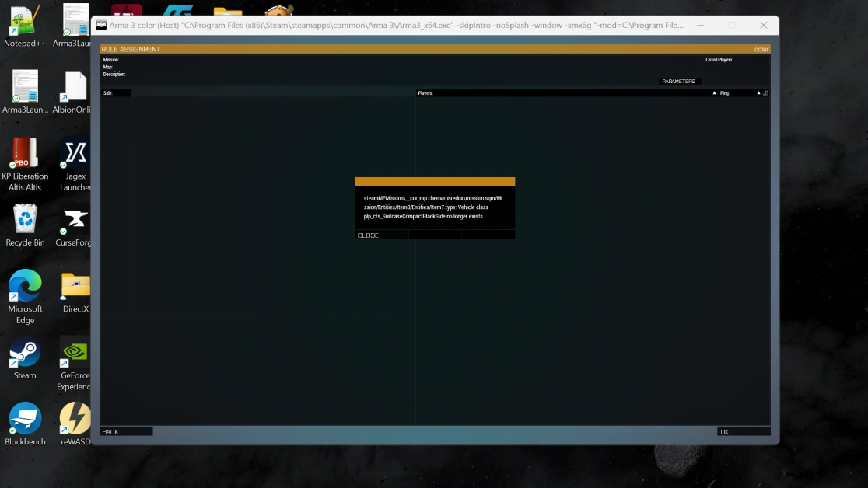Open the PARAMETERS settings
This screenshot has width=868, height=488.
678,82
